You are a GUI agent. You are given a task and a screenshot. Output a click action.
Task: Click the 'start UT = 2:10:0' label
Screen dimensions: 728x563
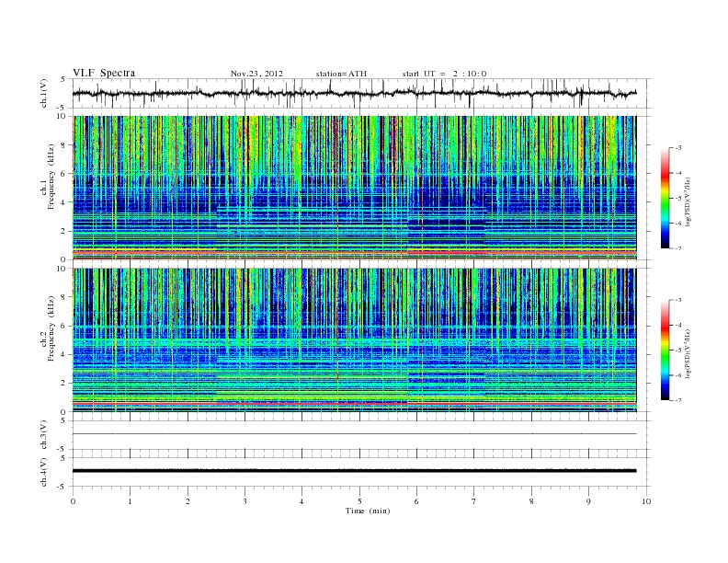coord(444,74)
